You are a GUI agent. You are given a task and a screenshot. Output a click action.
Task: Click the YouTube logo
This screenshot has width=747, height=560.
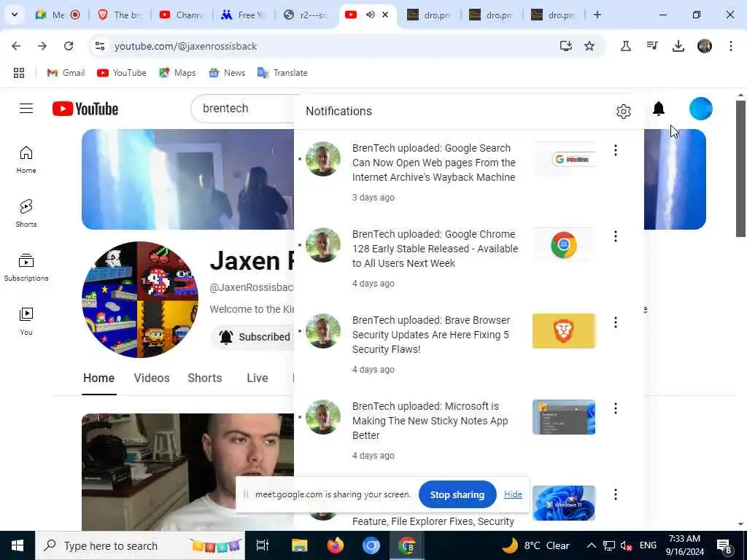[x=85, y=109]
